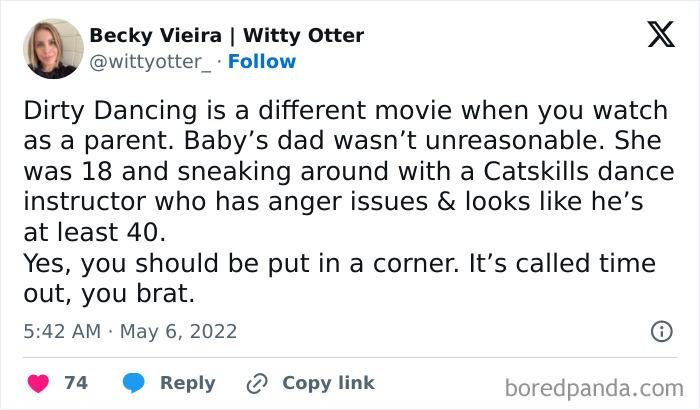Viewport: 700px width, 410px height.
Task: Click the blue reply speech bubble icon
Action: coord(133,383)
